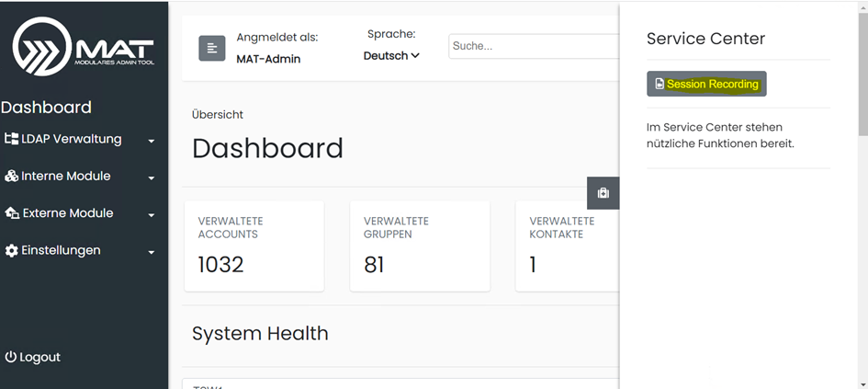This screenshot has width=868, height=389.
Task: Click the Einstellungen gear icon
Action: tap(12, 250)
